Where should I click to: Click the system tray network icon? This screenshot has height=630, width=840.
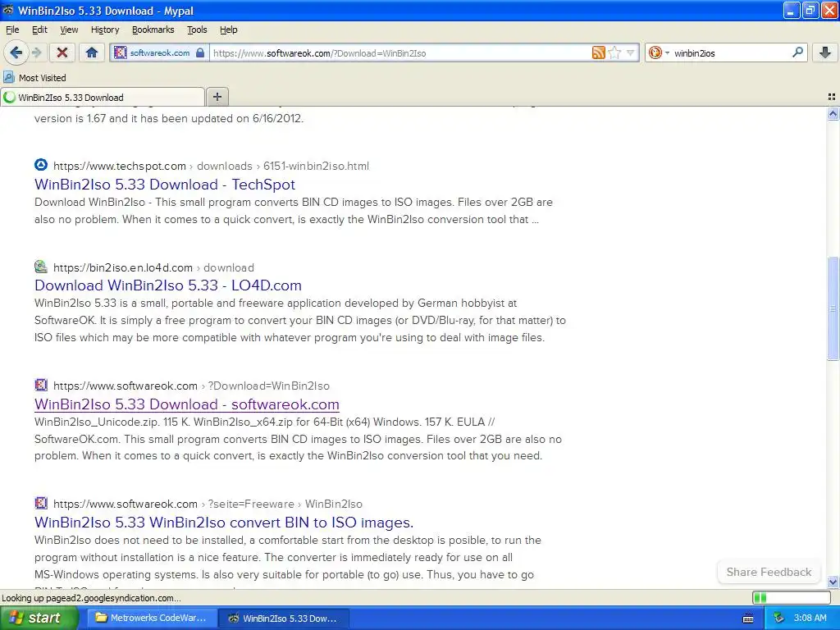779,618
